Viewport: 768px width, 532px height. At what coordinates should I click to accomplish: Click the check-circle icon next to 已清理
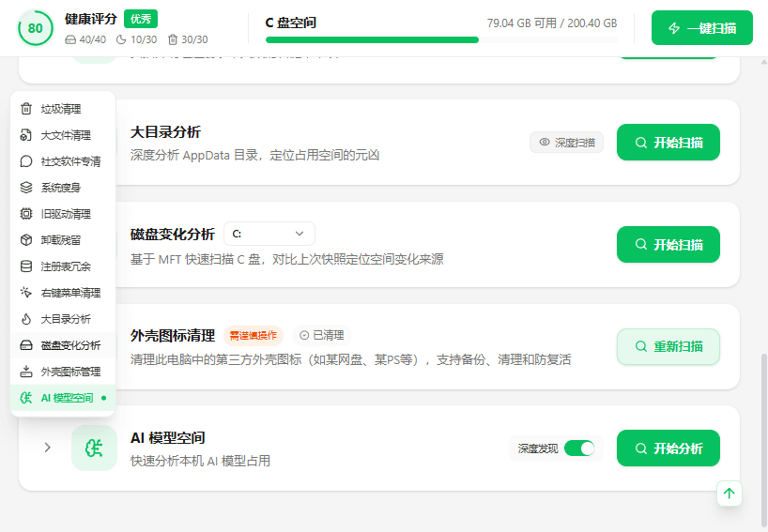tap(304, 335)
